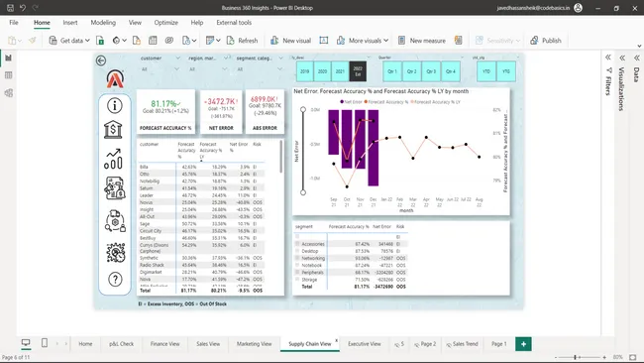This screenshot has height=363, width=644.
Task: Select the growth chart icon in sidebar
Action: click(113, 159)
